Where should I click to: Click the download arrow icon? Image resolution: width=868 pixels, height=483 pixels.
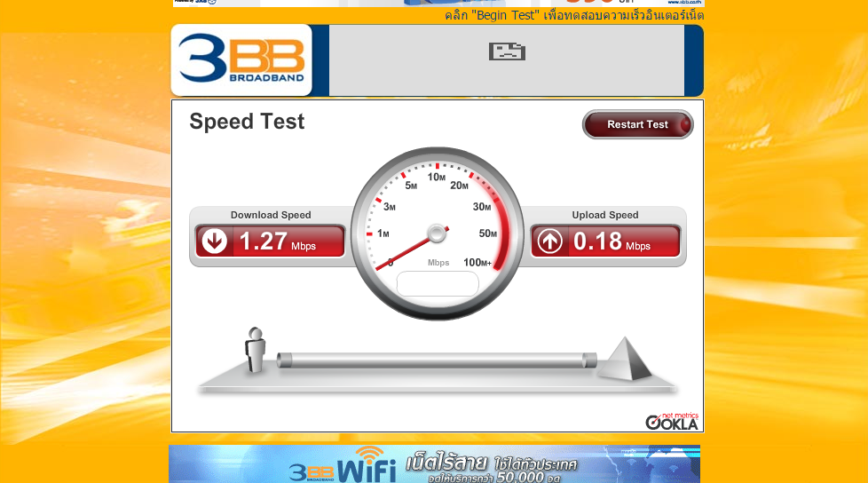(x=214, y=241)
